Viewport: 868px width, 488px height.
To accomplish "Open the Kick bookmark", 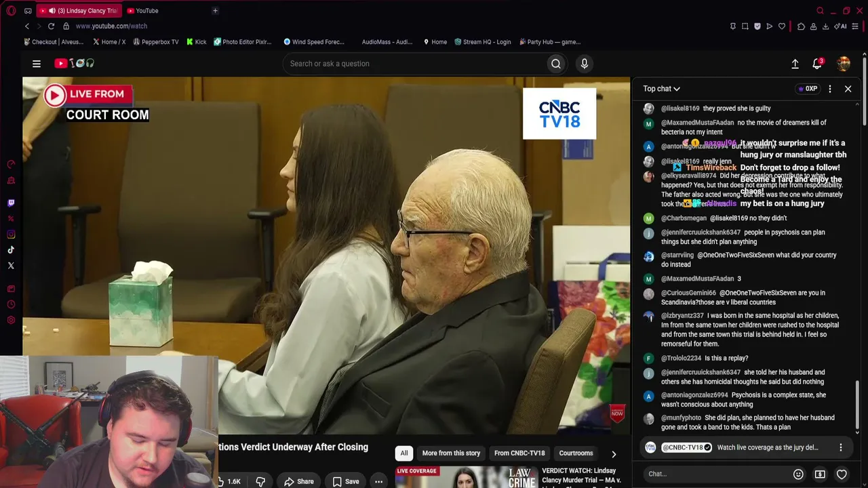I will click(196, 42).
